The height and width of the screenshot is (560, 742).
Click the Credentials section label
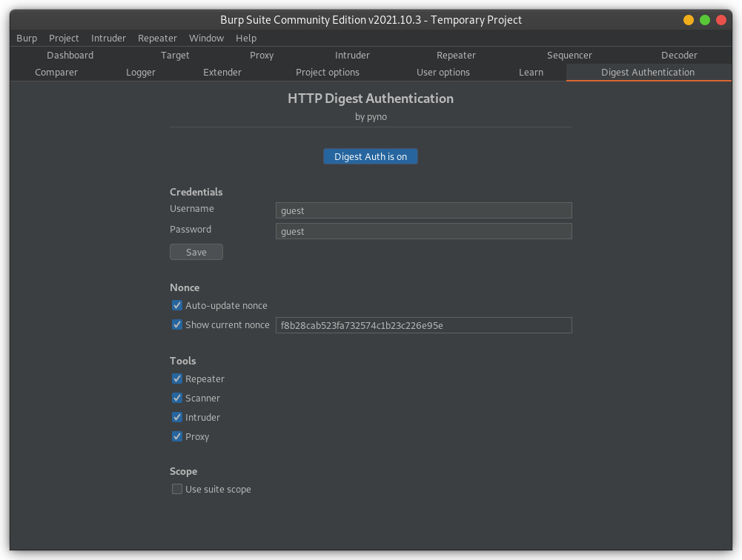(x=196, y=192)
